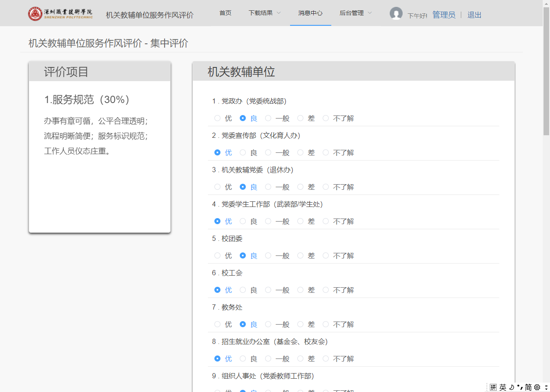
Task: Select 良 for 招生就业办公室
Action: (243, 359)
